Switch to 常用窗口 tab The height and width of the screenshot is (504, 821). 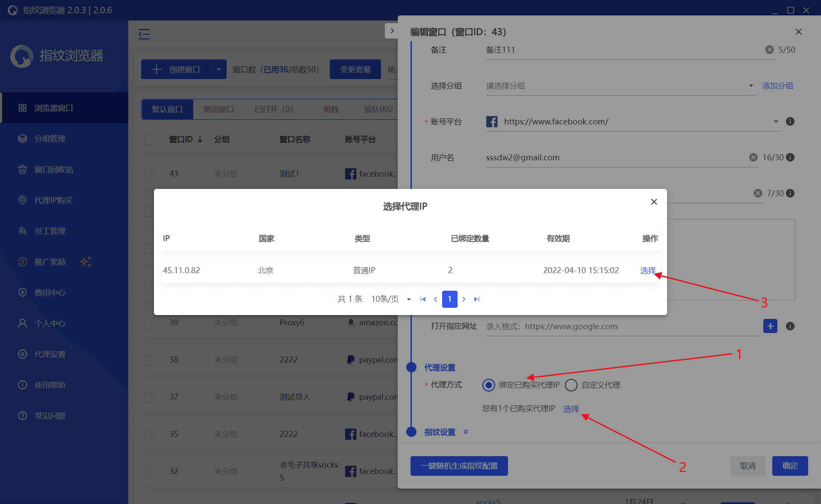(x=219, y=109)
